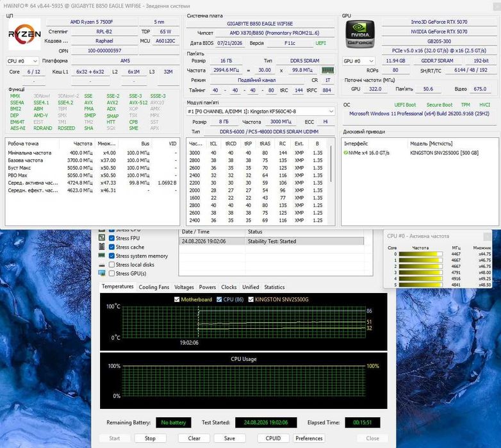
Task: Click the Stress local disks drive icon
Action: click(102, 265)
